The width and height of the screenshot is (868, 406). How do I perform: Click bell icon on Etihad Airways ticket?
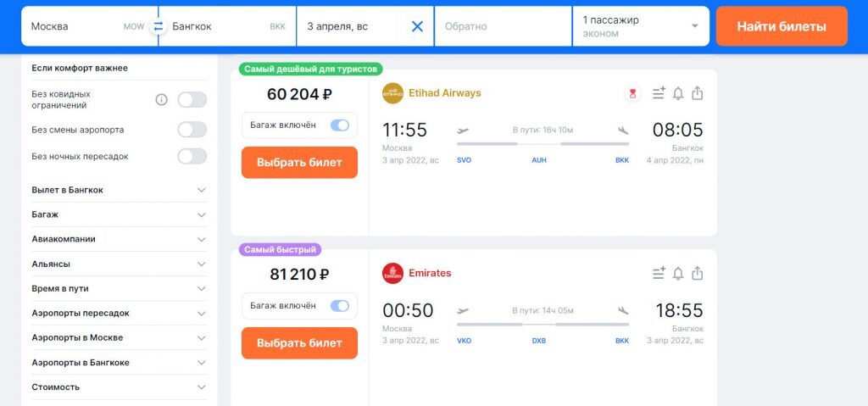pos(678,93)
